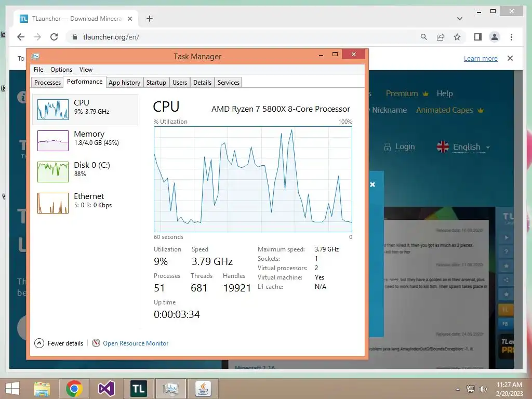Click the Premium link on website

(x=402, y=94)
